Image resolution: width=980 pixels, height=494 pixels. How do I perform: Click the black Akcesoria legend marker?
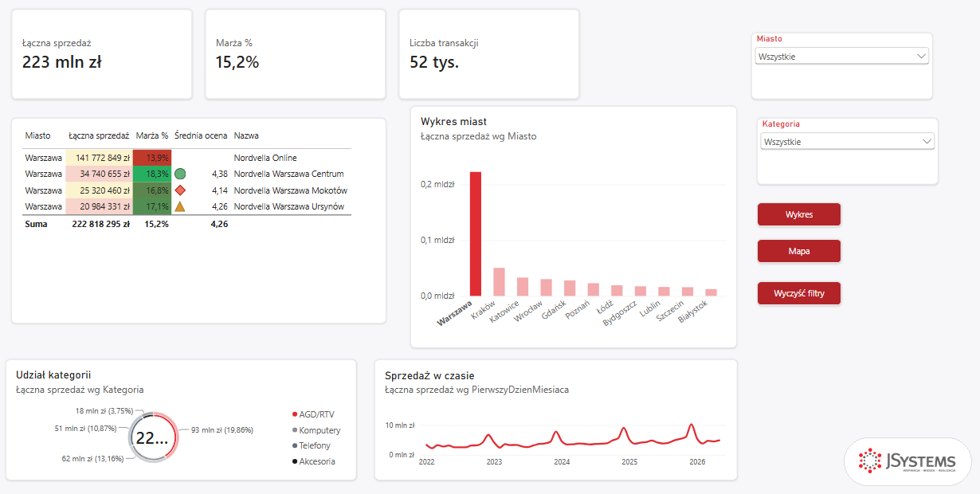tap(296, 461)
